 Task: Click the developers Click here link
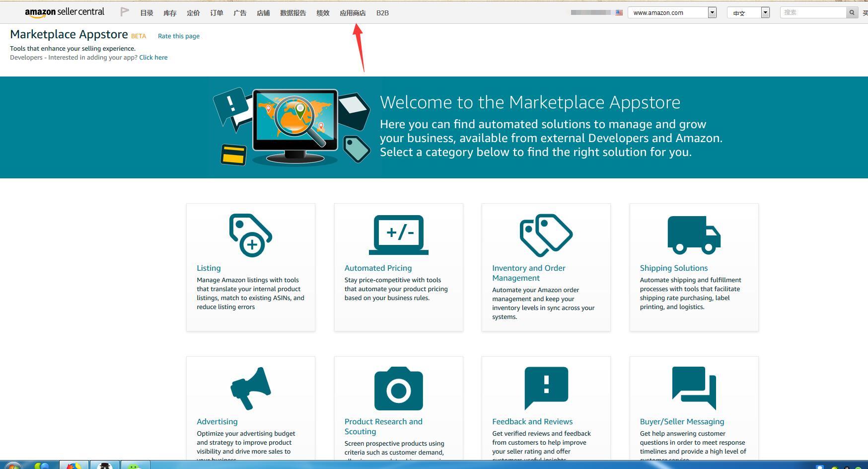click(153, 58)
